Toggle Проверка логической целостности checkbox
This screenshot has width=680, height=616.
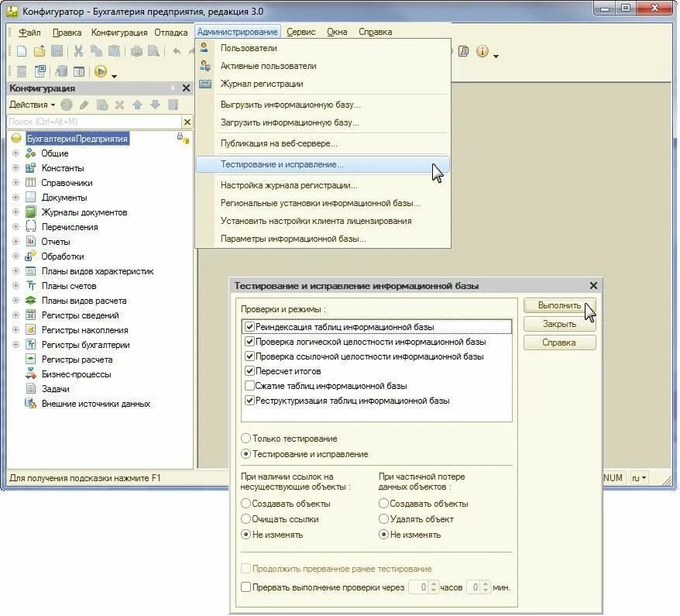(x=249, y=342)
